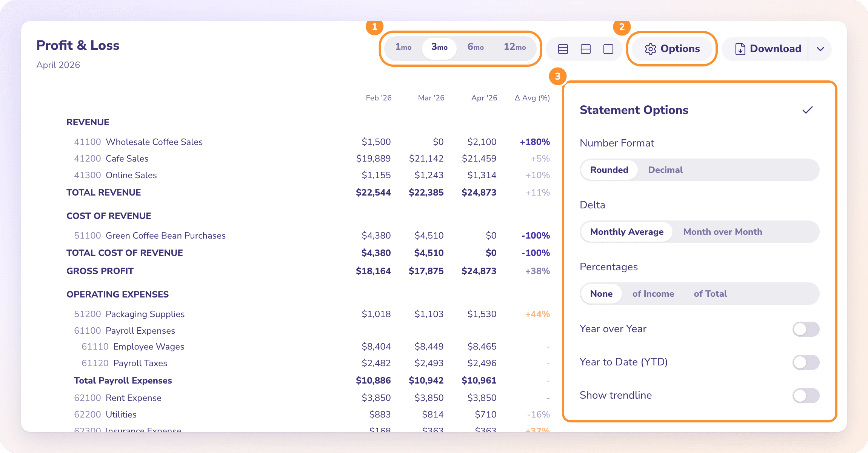Select the three-row density view icon
The height and width of the screenshot is (453, 868).
563,49
